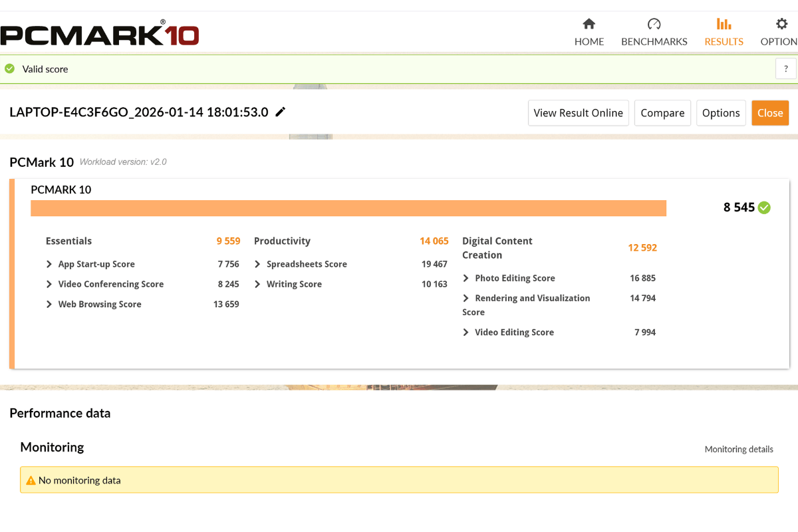Image resolution: width=798 pixels, height=532 pixels.
Task: Open Monitoring details link
Action: [739, 450]
